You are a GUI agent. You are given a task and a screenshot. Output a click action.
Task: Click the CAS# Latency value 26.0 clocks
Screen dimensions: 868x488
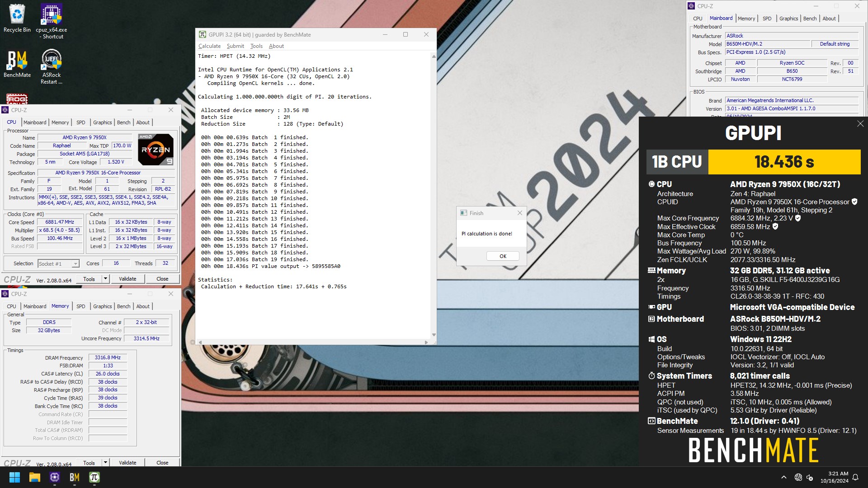pyautogui.click(x=108, y=374)
